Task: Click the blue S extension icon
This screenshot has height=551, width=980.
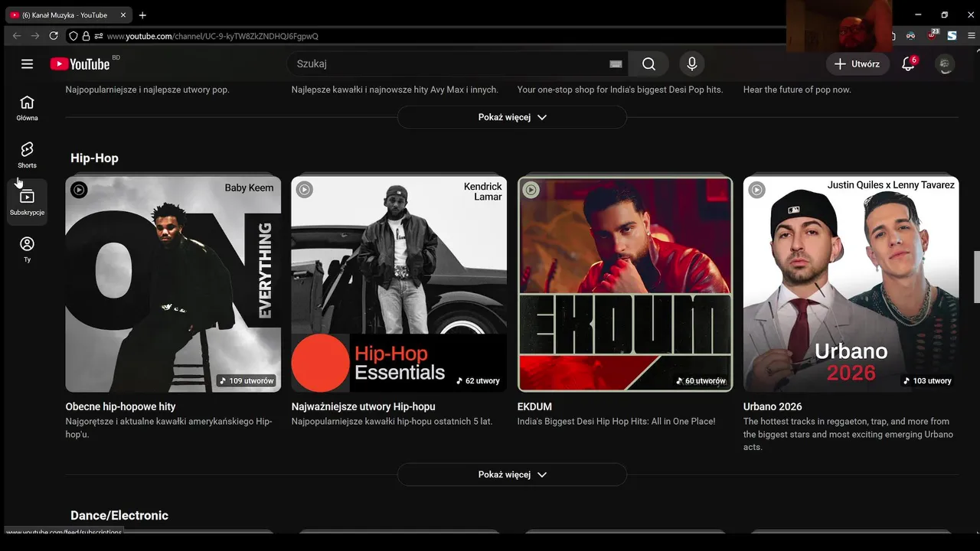Action: click(952, 36)
